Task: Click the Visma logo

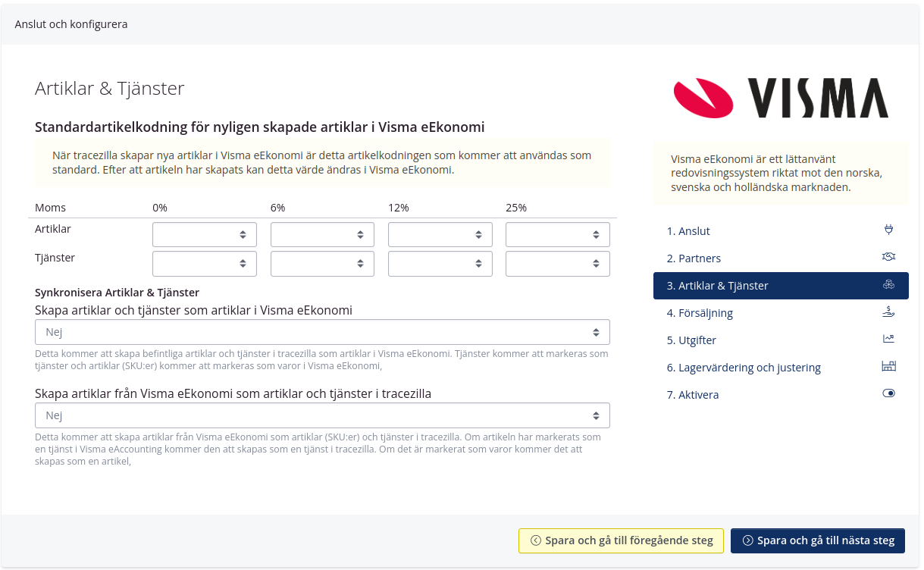Action: [781, 98]
